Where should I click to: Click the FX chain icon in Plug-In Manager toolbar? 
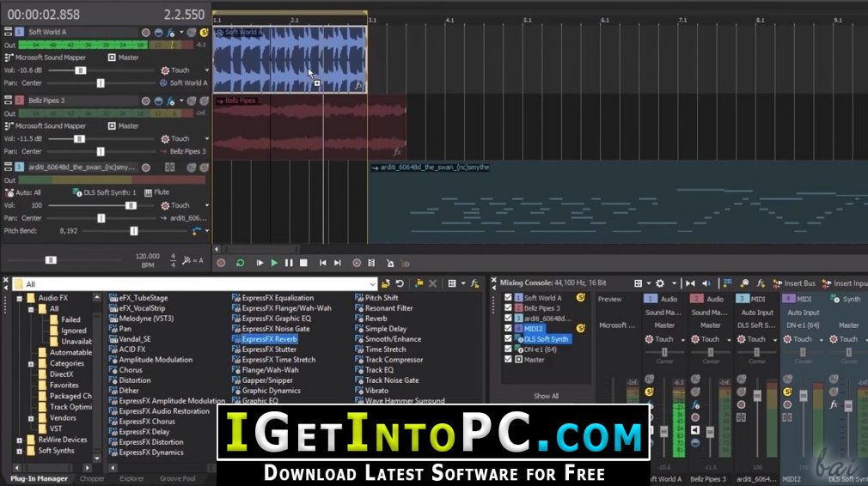pyautogui.click(x=474, y=283)
